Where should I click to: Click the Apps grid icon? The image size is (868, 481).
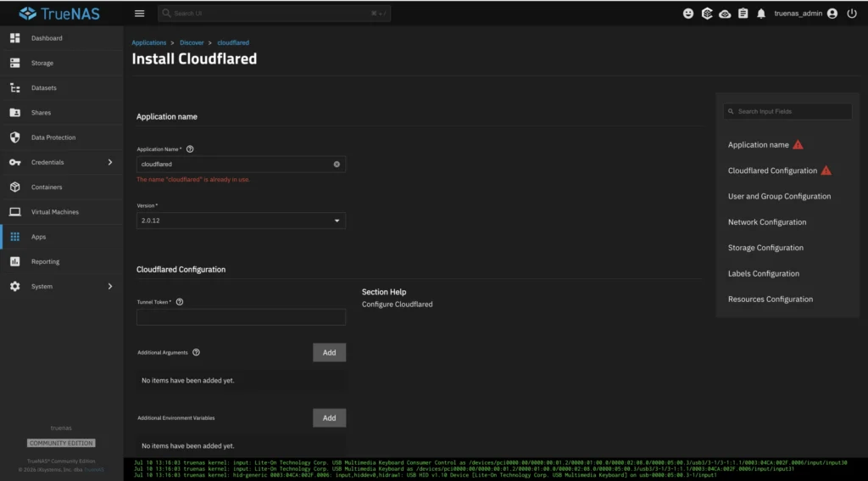[15, 237]
